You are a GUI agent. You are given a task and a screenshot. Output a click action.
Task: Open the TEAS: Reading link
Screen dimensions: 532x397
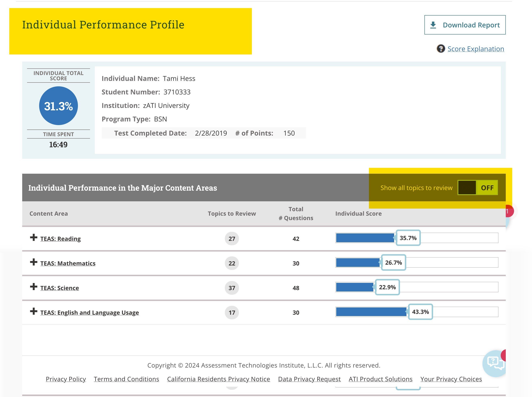61,239
